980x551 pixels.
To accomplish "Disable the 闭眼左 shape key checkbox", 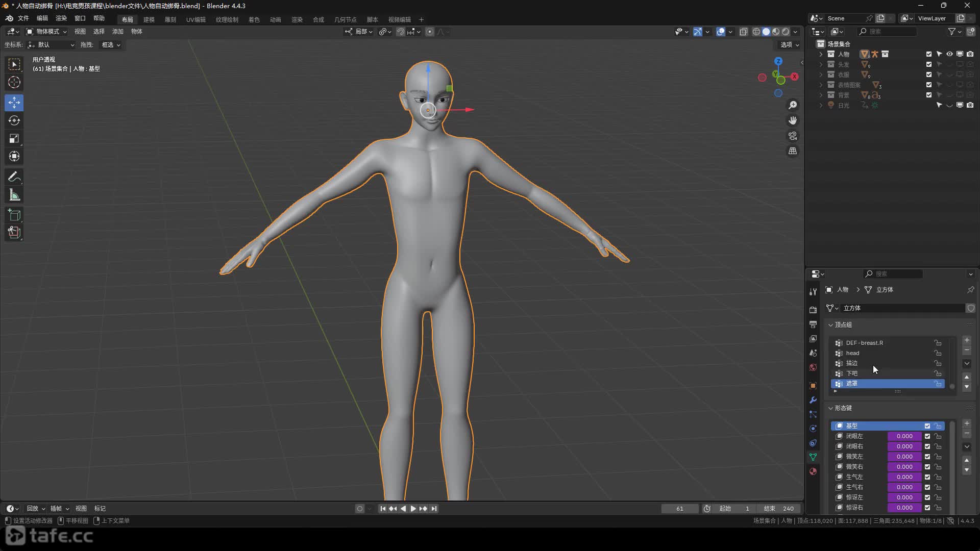I will tap(927, 436).
